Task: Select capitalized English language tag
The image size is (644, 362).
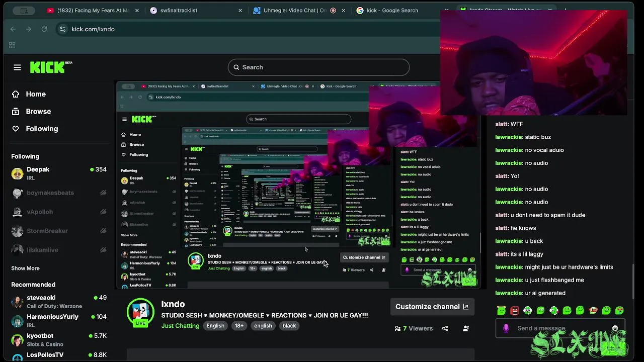Action: tap(215, 326)
